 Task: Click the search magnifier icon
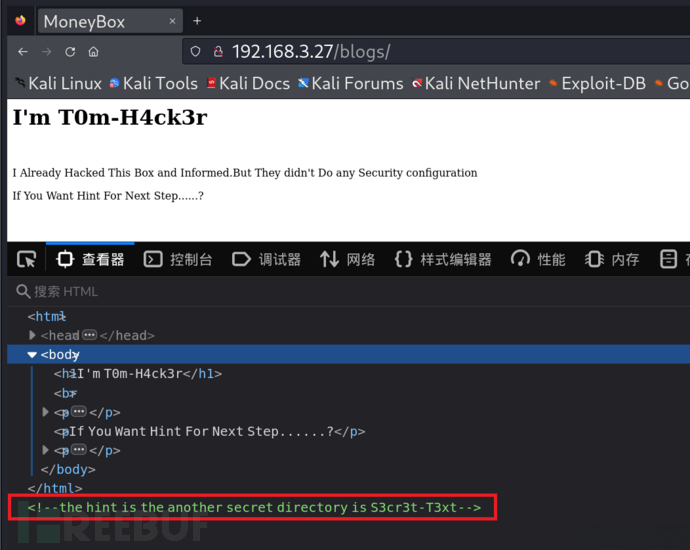coord(23,291)
